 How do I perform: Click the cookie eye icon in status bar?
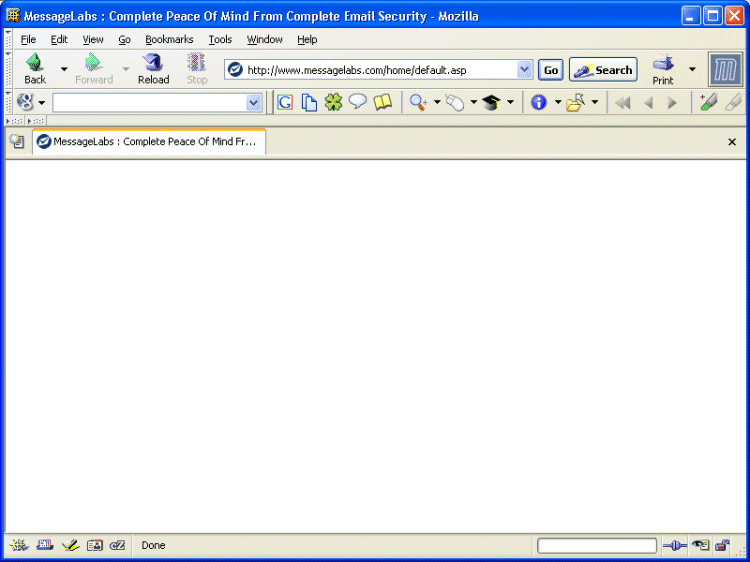[700, 545]
